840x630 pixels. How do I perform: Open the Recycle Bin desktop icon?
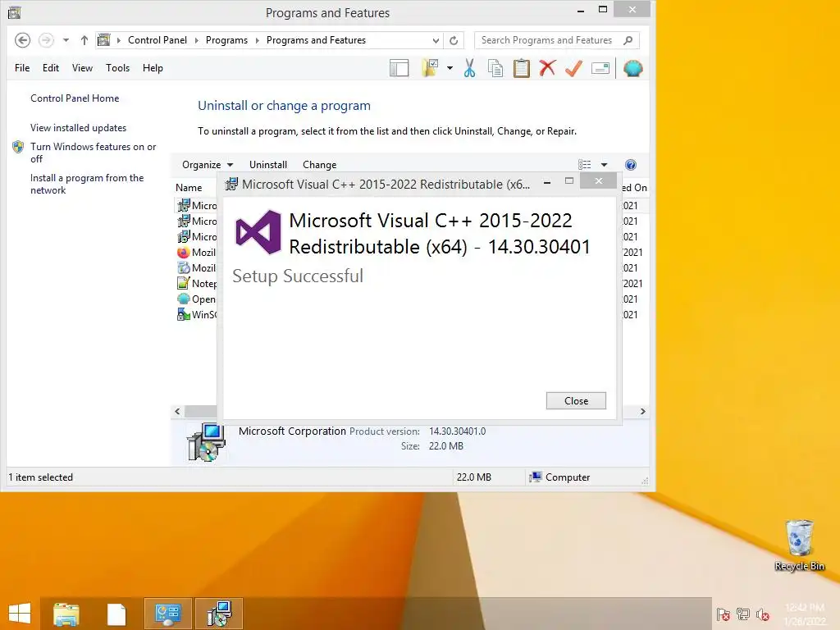point(799,546)
